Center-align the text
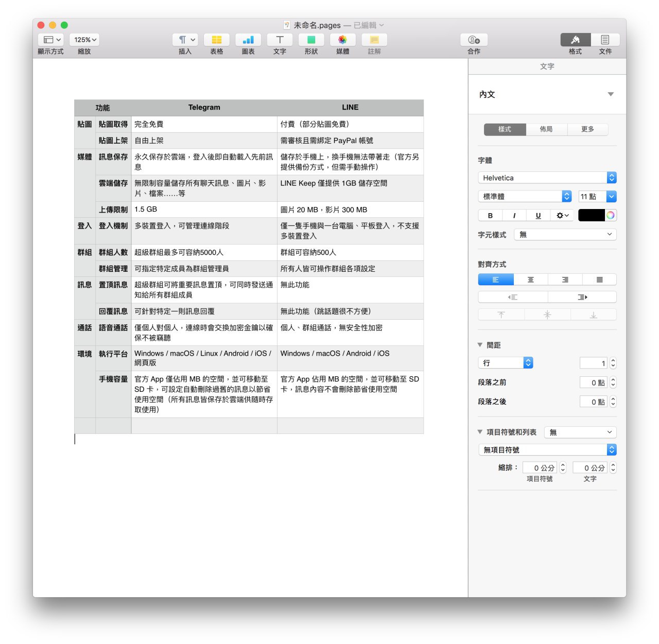The image size is (659, 644). point(530,280)
